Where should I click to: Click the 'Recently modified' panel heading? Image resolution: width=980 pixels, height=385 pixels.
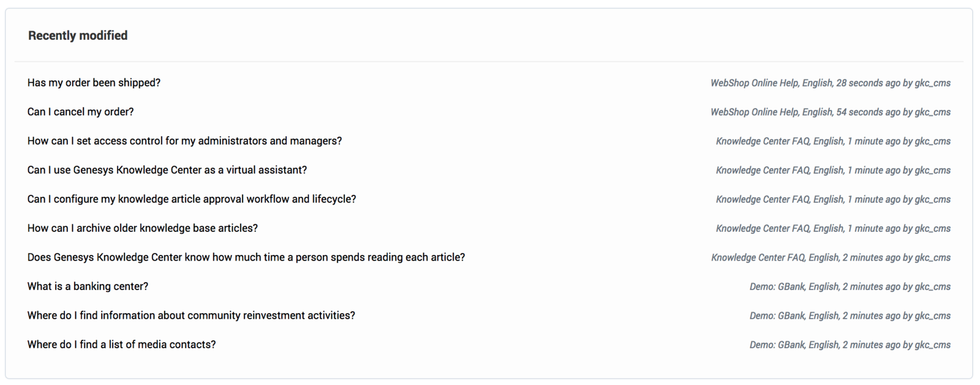point(78,36)
